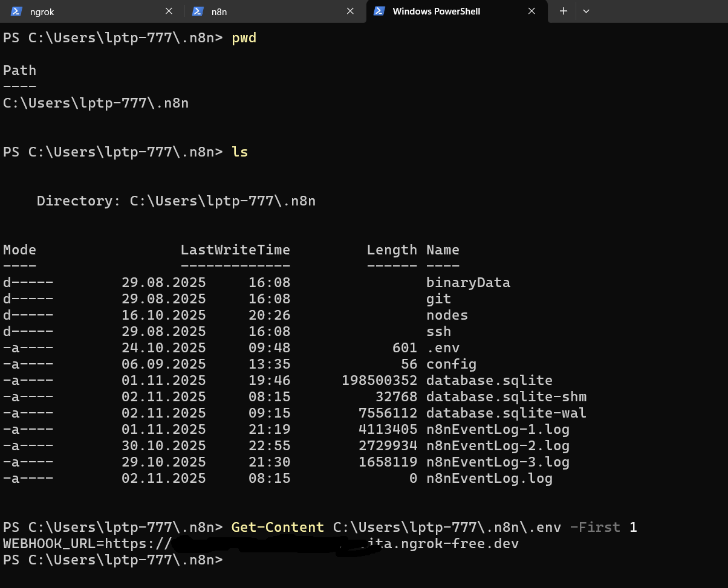Open a new tab with the plus button
728x588 pixels.
pyautogui.click(x=563, y=11)
